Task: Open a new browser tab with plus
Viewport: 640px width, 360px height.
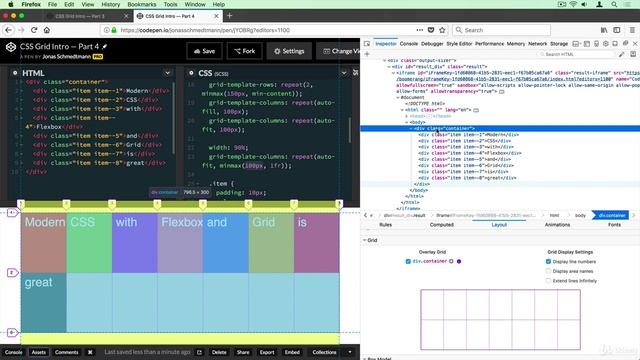Action: coord(229,16)
